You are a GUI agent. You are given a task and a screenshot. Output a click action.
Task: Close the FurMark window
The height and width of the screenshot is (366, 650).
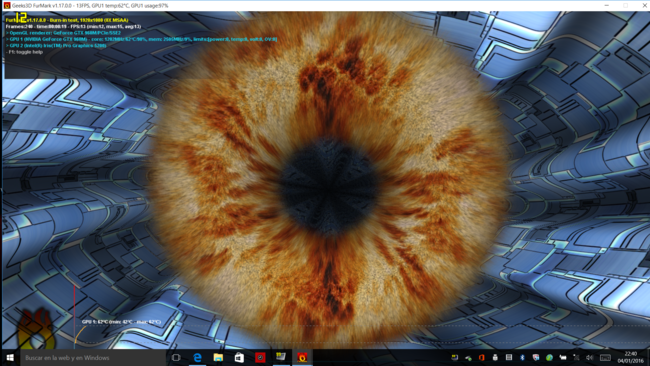click(x=644, y=5)
